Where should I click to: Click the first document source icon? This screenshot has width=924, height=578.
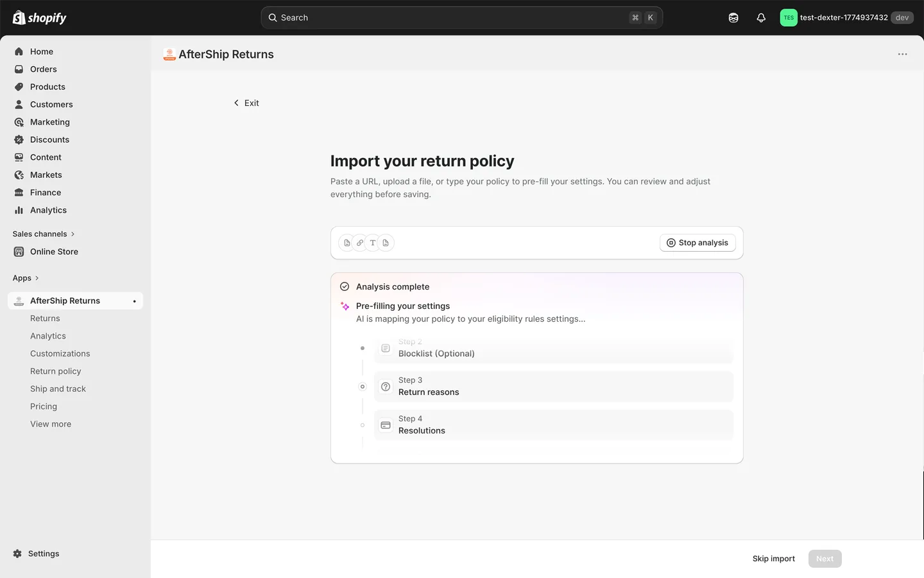(347, 243)
